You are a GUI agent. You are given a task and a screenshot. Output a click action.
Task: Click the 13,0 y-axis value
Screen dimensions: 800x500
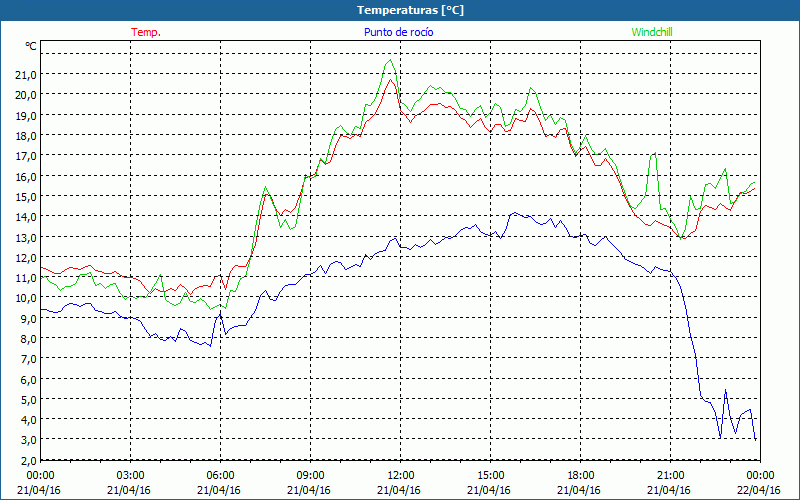(27, 237)
